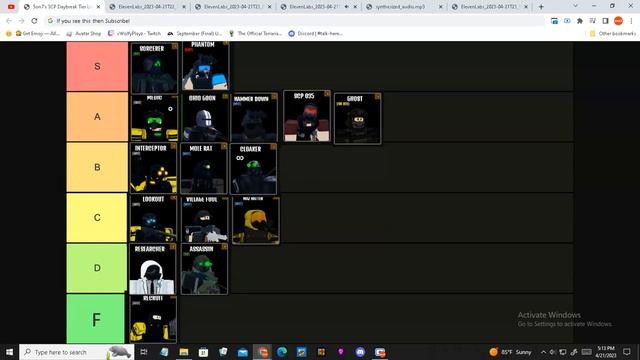Select the yellow C tier label

[97, 218]
